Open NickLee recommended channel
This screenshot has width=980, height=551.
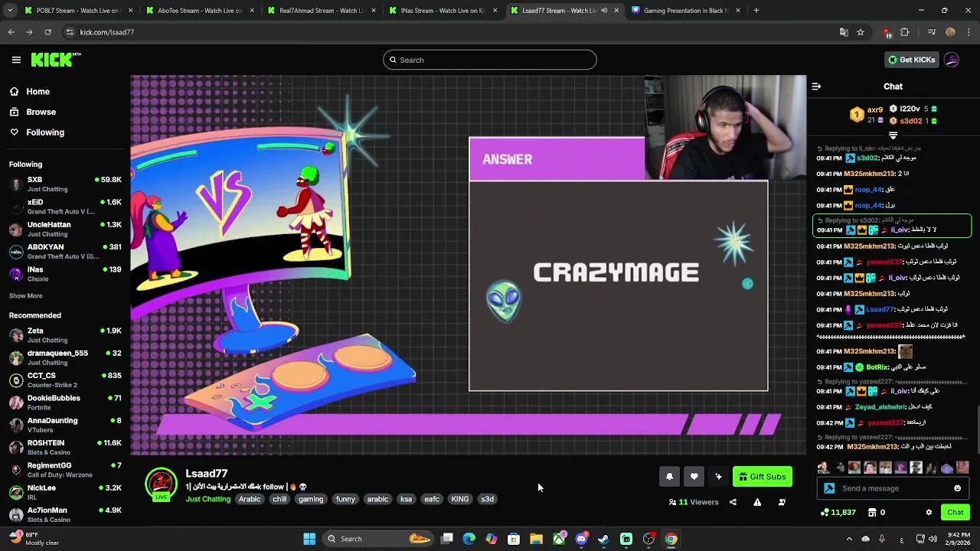(64, 492)
